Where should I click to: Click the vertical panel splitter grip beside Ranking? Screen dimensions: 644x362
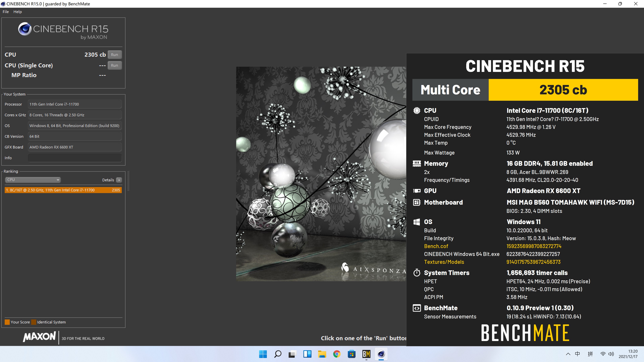point(128,181)
